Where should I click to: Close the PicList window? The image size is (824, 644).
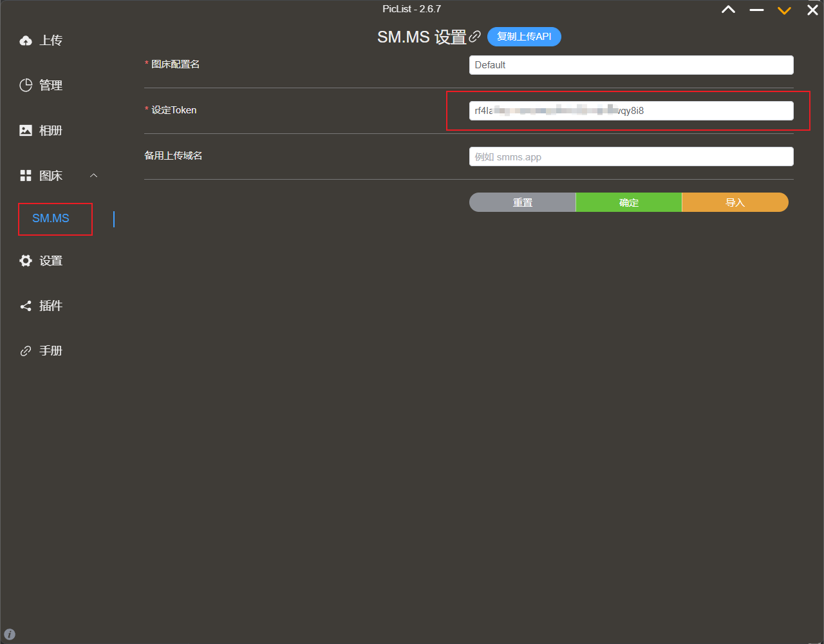(812, 10)
